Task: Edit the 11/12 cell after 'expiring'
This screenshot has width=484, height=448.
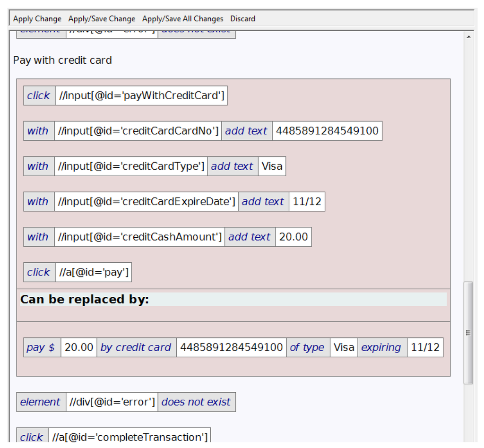Action: (425, 347)
